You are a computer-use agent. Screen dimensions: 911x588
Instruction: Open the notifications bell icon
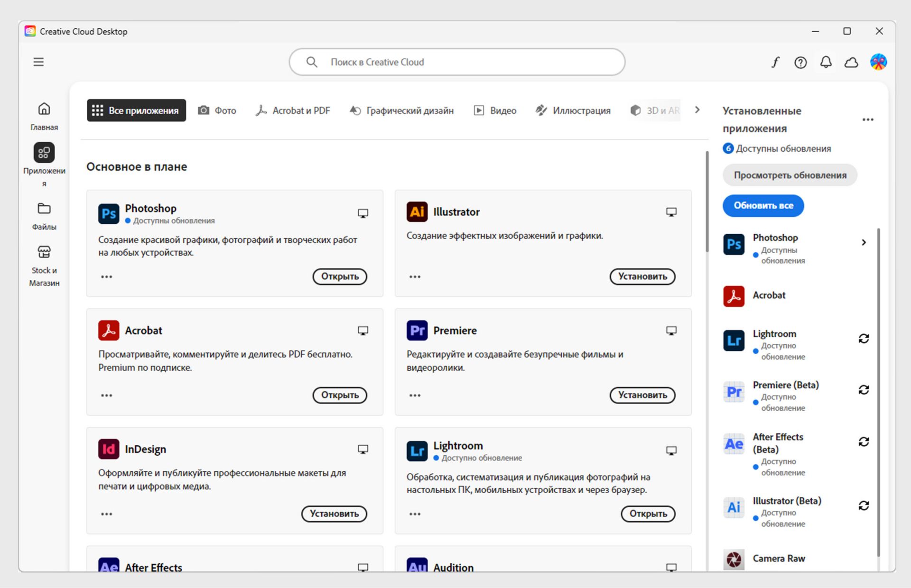click(826, 62)
